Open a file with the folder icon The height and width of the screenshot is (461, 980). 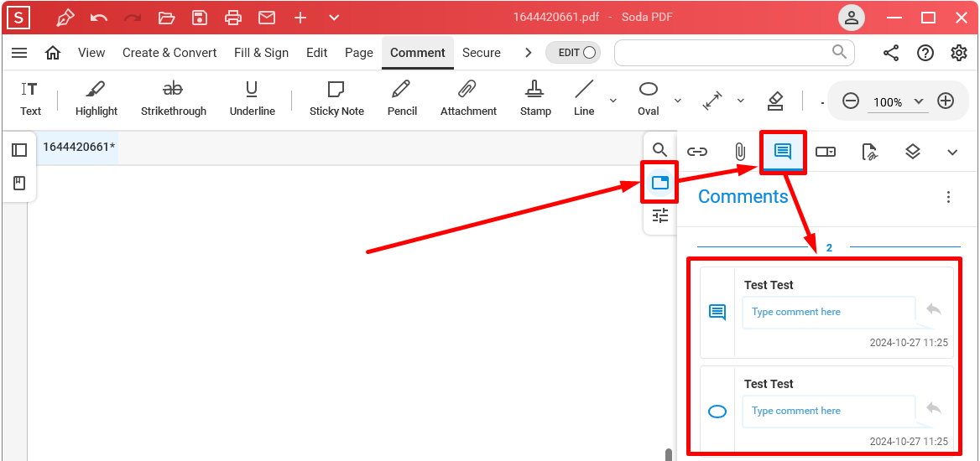tap(166, 18)
